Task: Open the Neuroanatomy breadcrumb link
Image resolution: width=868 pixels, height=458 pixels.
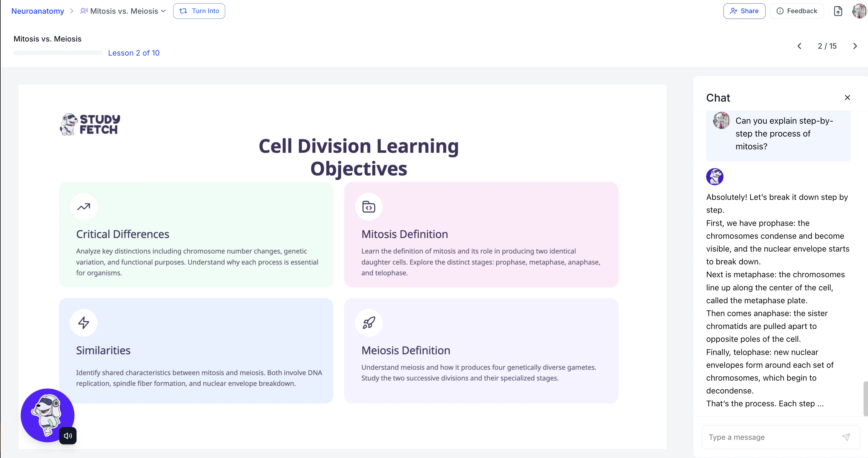Action: pyautogui.click(x=38, y=11)
